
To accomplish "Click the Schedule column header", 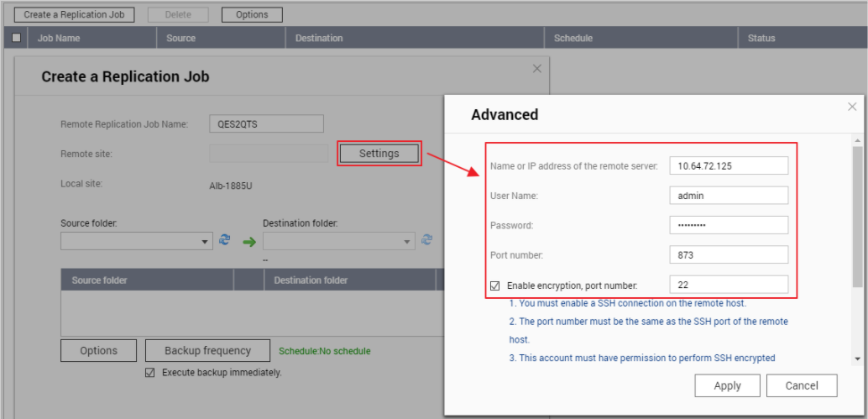I will pos(573,38).
